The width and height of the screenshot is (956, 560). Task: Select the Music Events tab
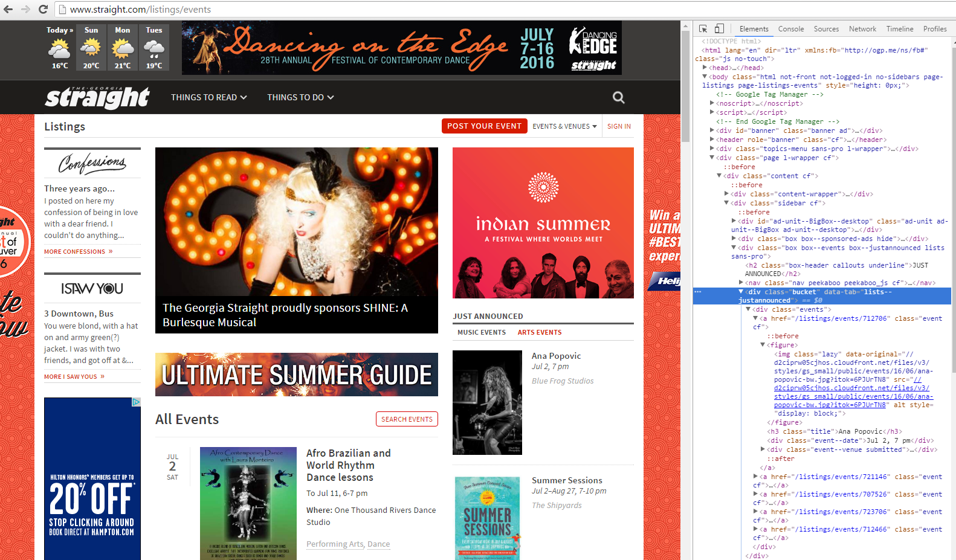482,332
